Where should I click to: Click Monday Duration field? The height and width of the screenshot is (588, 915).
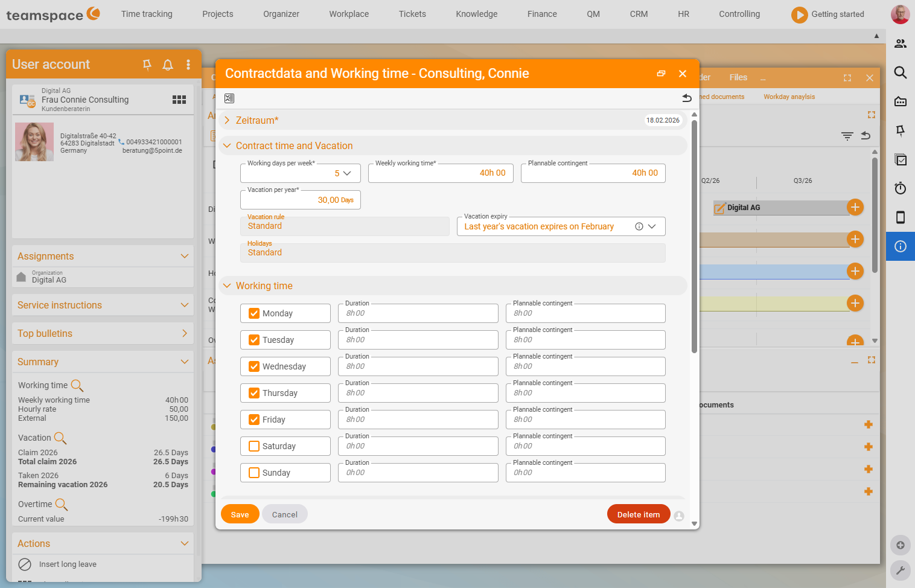[418, 313]
